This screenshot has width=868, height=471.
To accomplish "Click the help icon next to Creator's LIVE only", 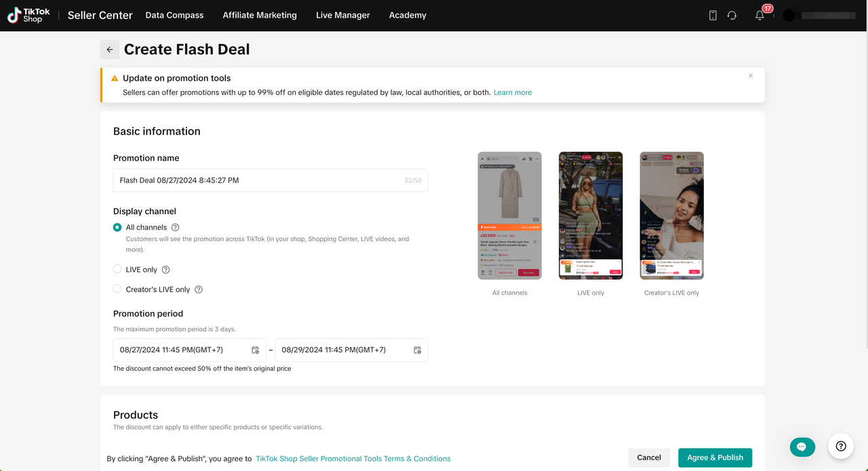I will 199,289.
